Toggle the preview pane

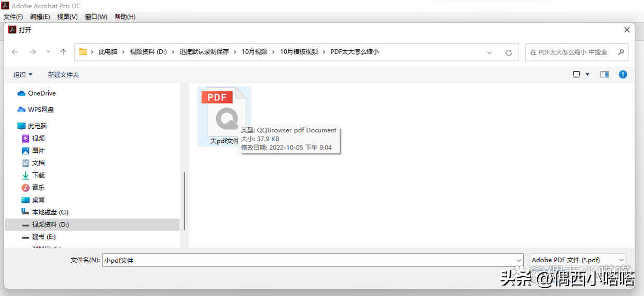(605, 75)
